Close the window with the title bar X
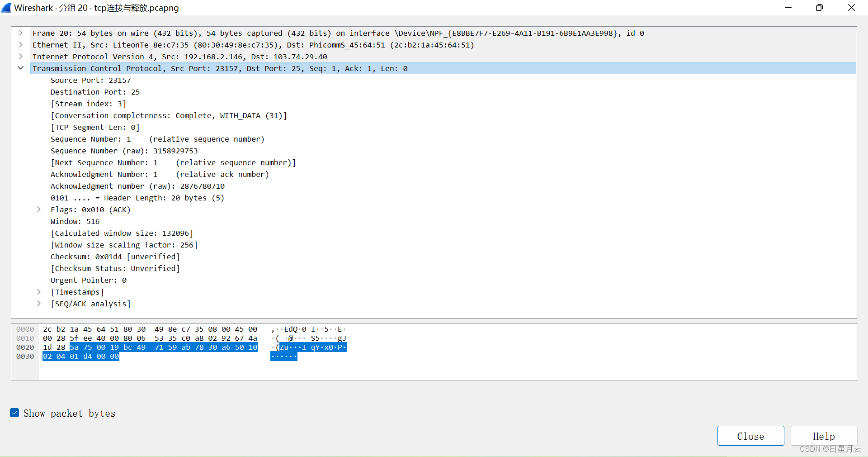 [851, 8]
